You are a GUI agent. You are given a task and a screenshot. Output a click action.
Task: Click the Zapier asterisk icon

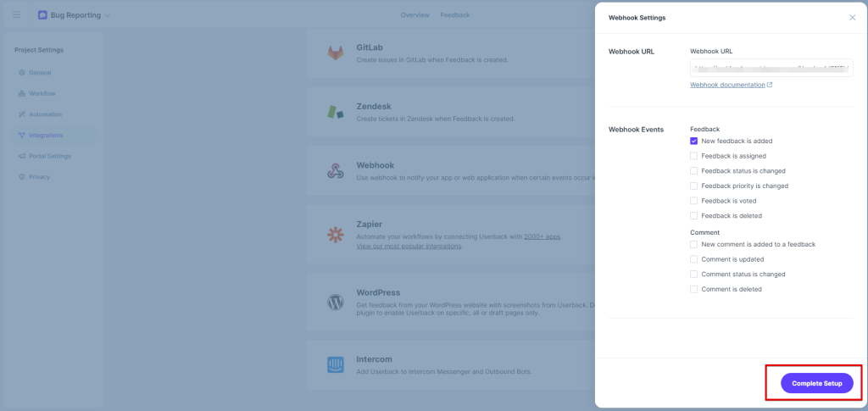click(336, 234)
